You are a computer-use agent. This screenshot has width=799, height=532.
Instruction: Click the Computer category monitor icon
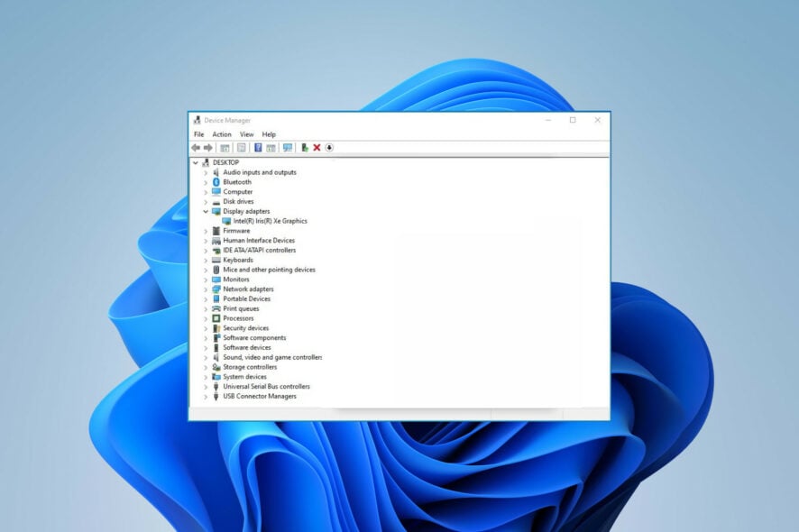click(216, 191)
